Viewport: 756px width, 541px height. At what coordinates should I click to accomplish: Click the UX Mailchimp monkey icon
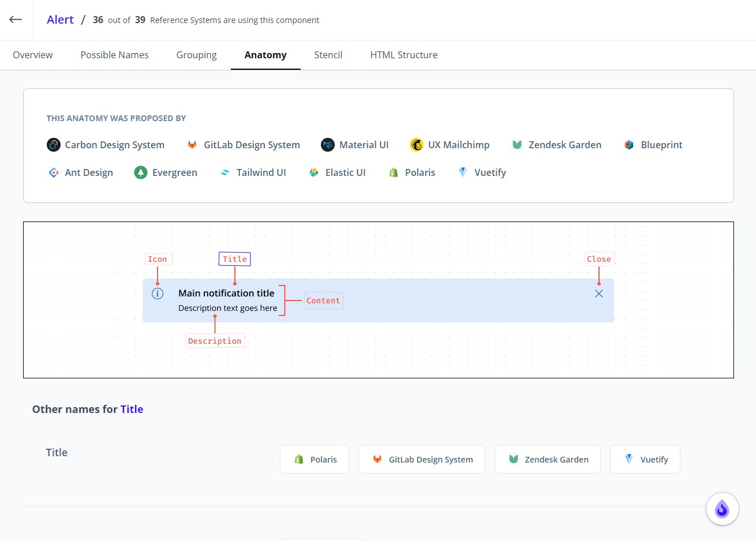tap(417, 145)
